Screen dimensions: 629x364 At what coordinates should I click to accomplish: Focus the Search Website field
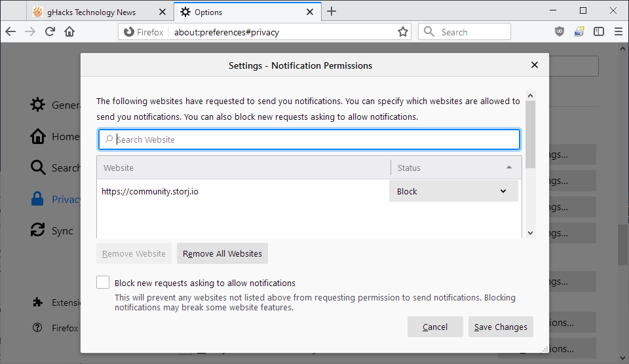(x=309, y=139)
